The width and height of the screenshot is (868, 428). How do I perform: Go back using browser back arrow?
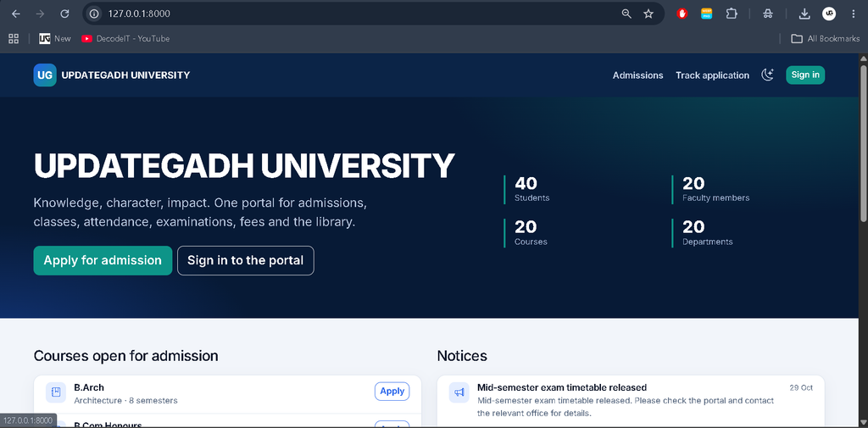15,14
